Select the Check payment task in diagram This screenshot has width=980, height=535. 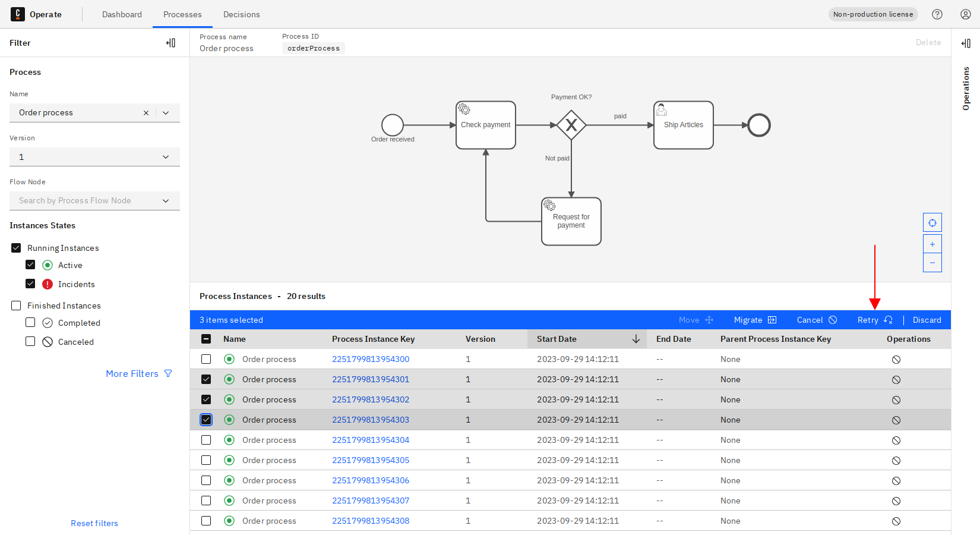[x=485, y=125]
